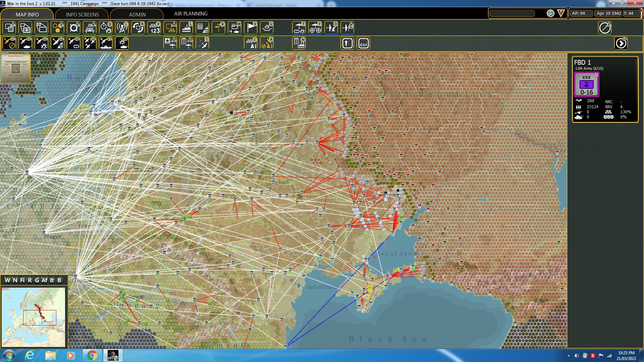Toggle the rail damage overlay icon (R)
This screenshot has height=362, width=644.
pyautogui.click(x=90, y=28)
